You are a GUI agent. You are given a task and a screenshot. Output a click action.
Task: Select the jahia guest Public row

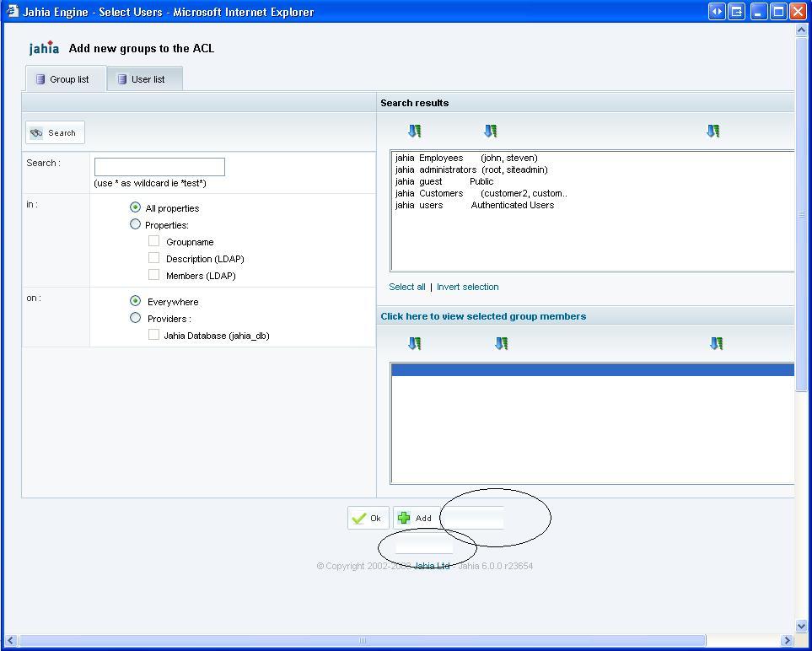[x=593, y=181]
